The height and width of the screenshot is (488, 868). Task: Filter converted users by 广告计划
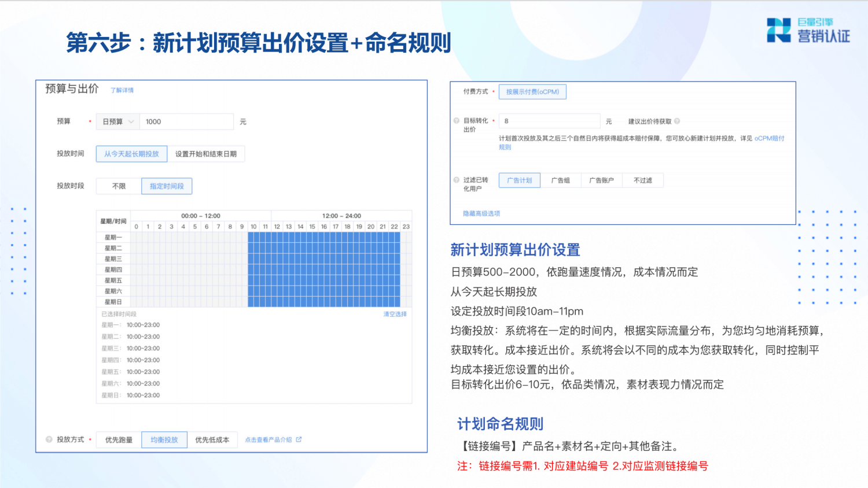pyautogui.click(x=520, y=180)
